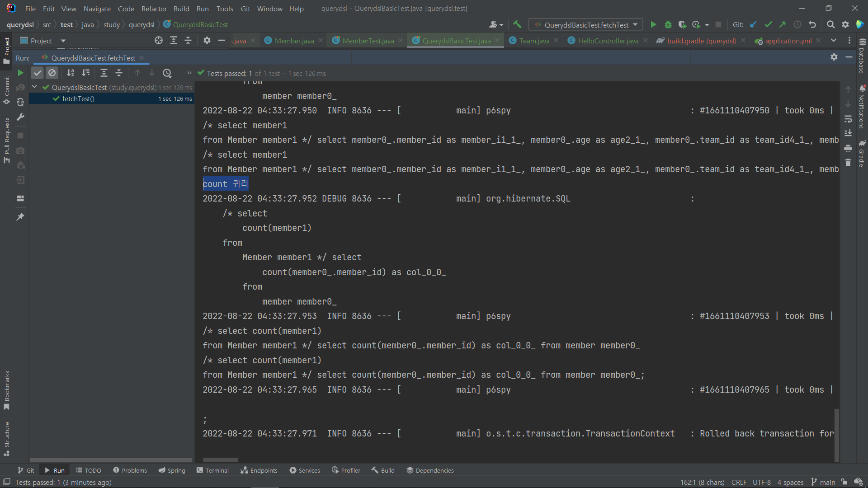
Task: Open the Problems tool window
Action: coord(130,470)
